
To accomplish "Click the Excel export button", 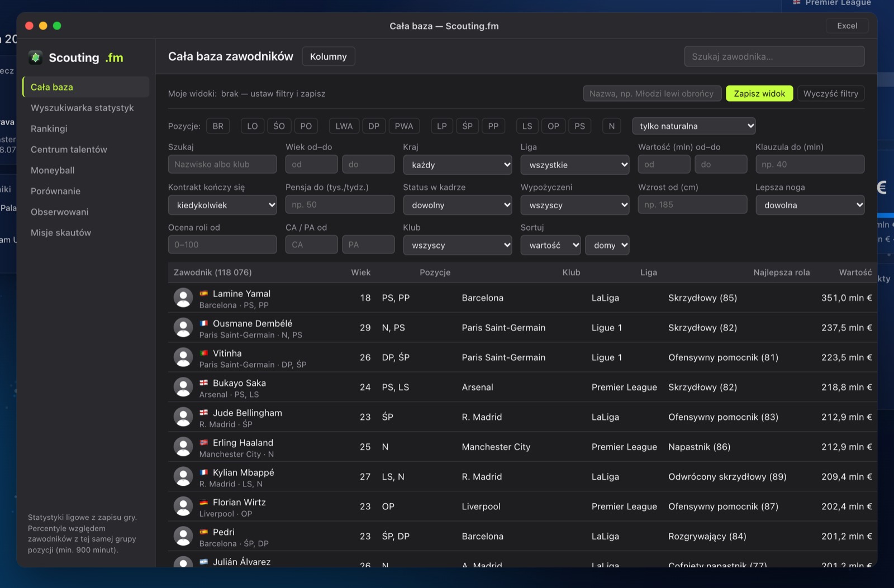I will pos(847,26).
